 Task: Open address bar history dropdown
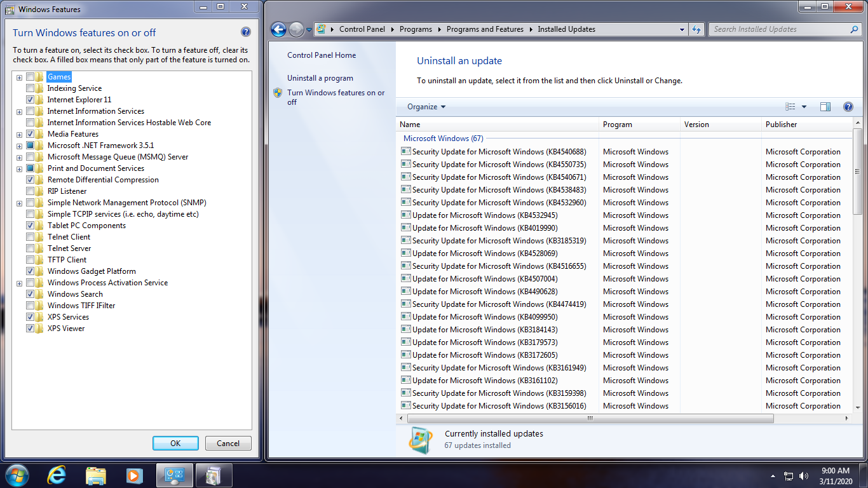pos(682,29)
